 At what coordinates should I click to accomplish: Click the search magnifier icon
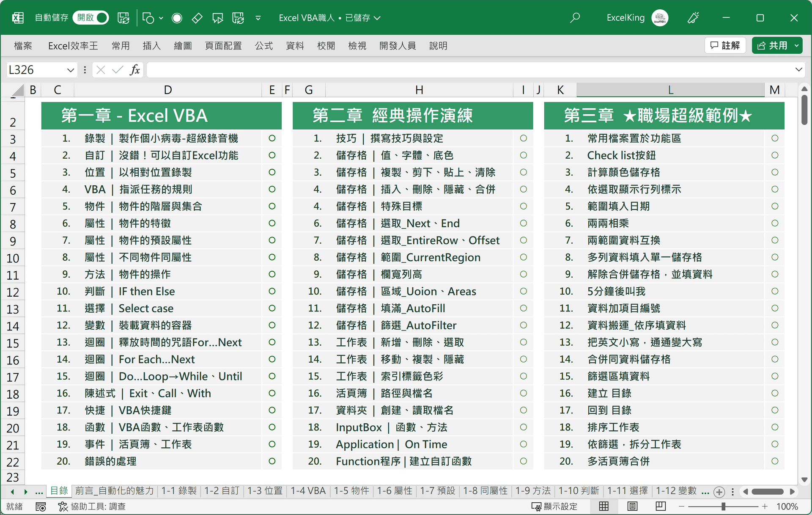575,18
